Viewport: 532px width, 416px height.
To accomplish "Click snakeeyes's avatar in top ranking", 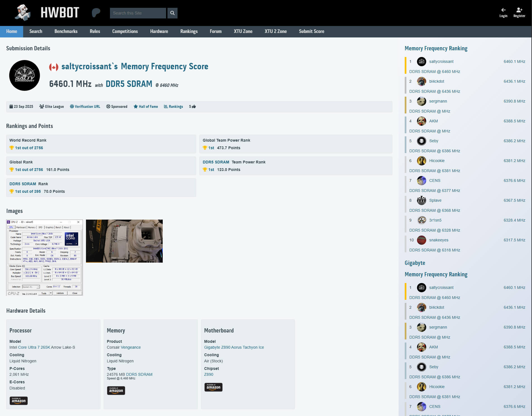I will pyautogui.click(x=421, y=240).
